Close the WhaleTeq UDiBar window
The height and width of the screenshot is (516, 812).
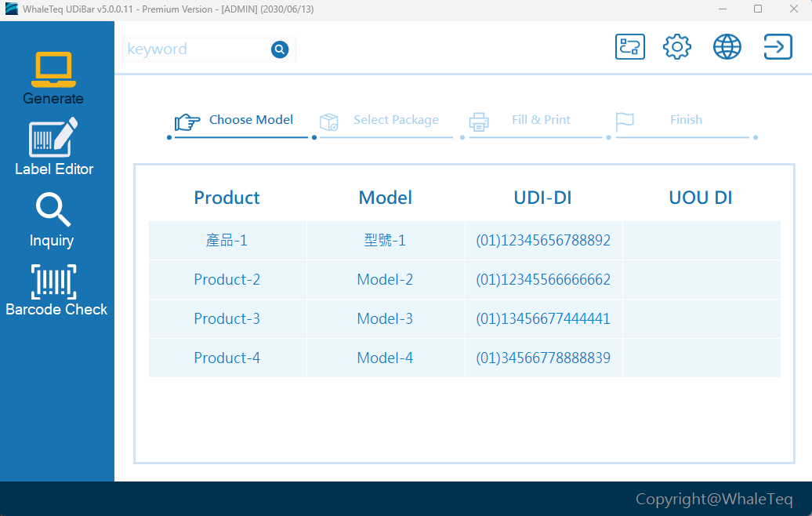(x=793, y=9)
